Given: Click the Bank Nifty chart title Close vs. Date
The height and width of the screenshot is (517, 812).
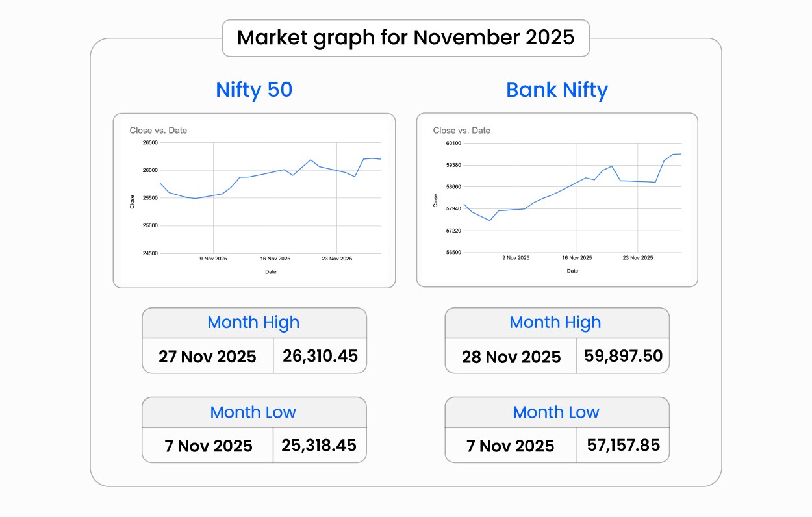Looking at the screenshot, I should tap(462, 131).
